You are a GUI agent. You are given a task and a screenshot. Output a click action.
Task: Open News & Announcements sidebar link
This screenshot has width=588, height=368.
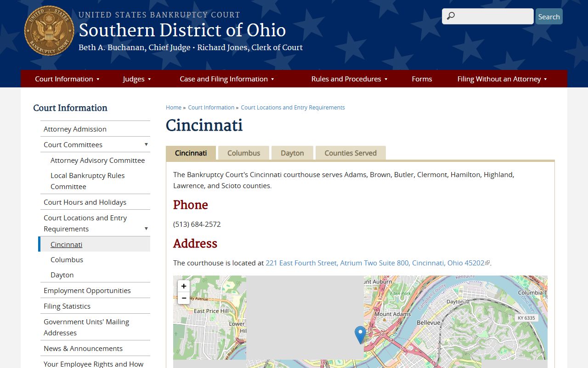coord(83,348)
